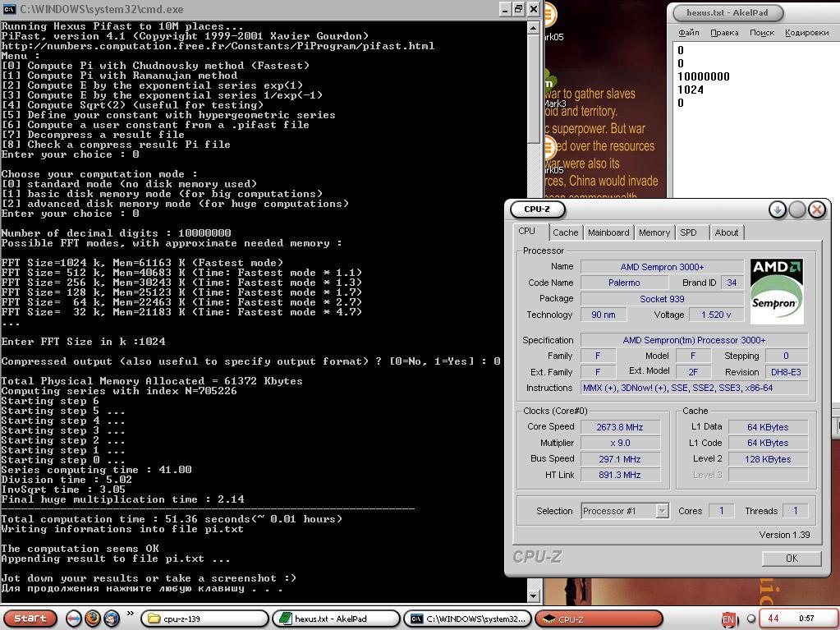The width and height of the screenshot is (840, 630).
Task: Click the grey round button in CPU-Z title bar
Action: [797, 209]
